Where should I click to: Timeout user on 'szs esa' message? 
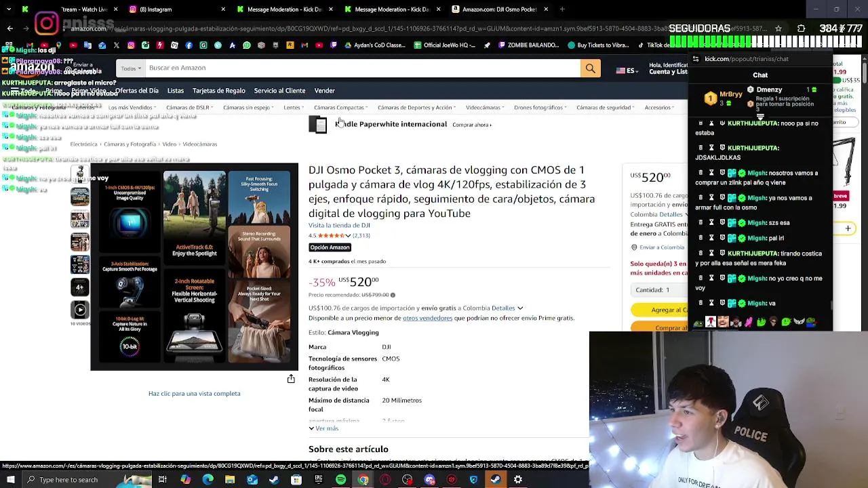tap(711, 222)
